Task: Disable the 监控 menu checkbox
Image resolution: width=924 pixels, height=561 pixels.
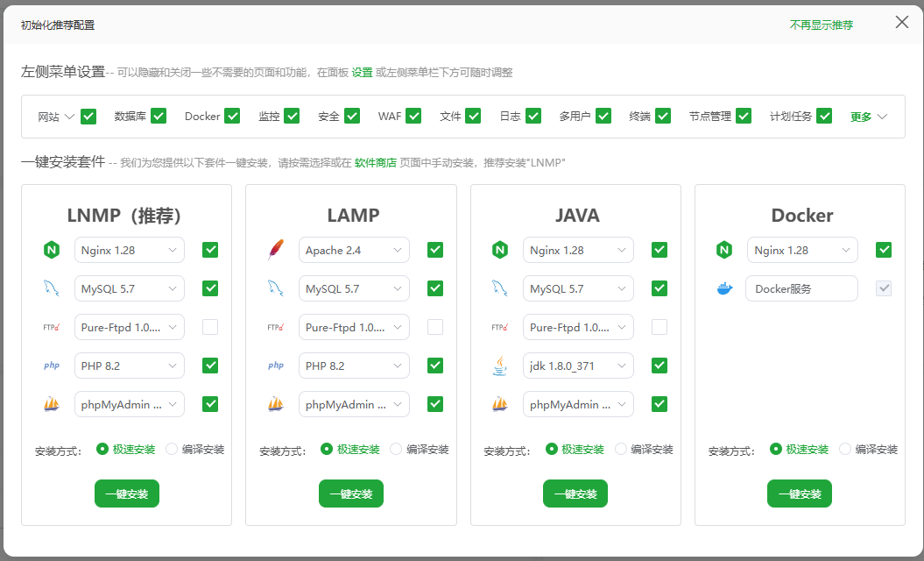Action: (x=292, y=117)
